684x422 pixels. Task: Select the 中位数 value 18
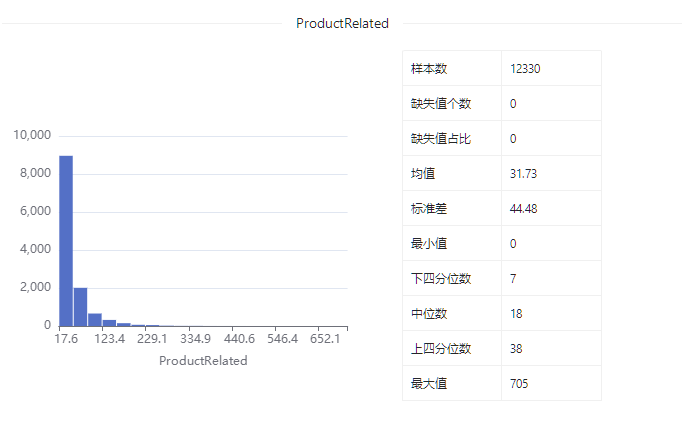tap(516, 314)
